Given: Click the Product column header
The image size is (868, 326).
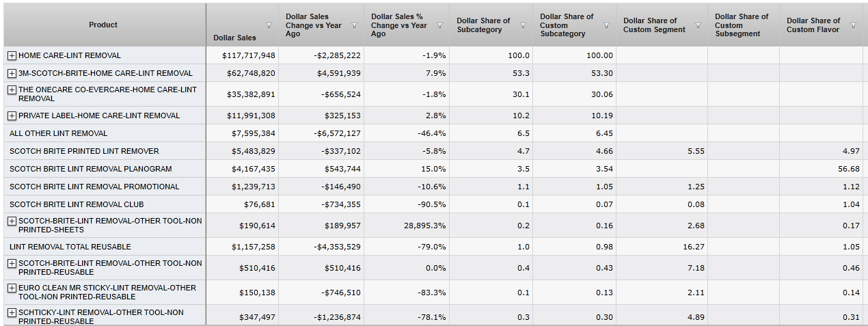Looking at the screenshot, I should [x=103, y=25].
